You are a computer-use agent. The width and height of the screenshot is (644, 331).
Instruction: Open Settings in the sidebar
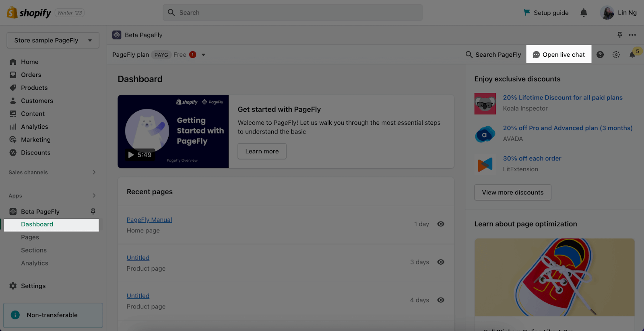(x=33, y=286)
